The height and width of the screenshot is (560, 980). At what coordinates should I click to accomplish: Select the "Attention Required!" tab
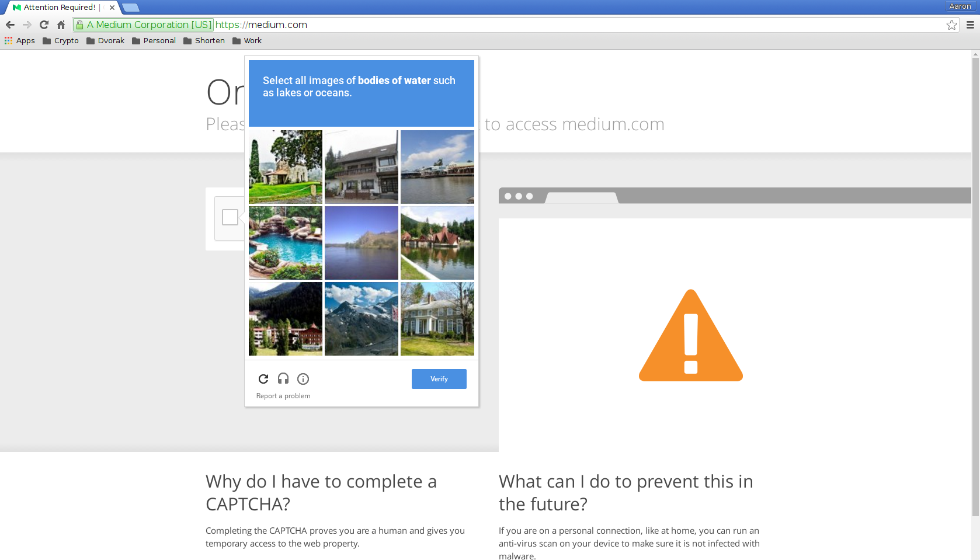pos(60,8)
